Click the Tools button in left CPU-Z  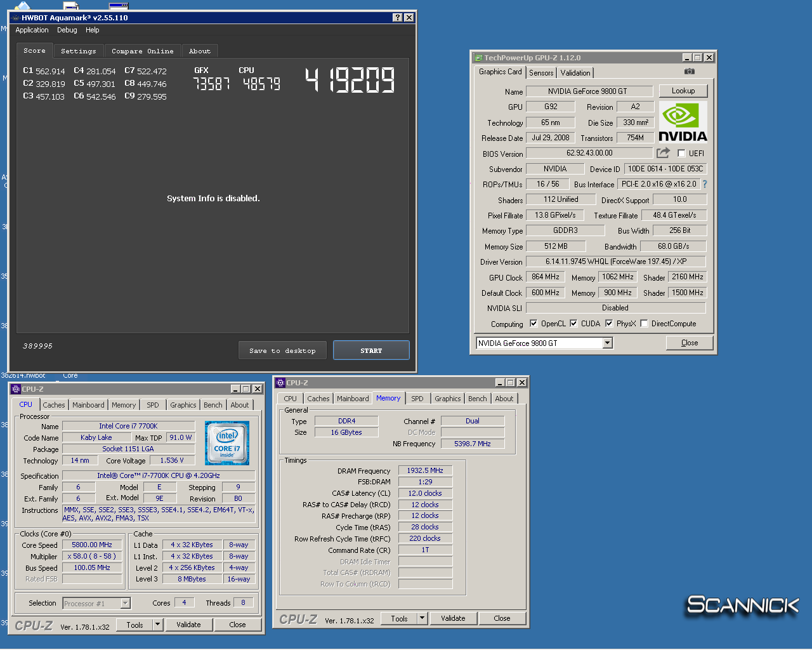point(135,625)
